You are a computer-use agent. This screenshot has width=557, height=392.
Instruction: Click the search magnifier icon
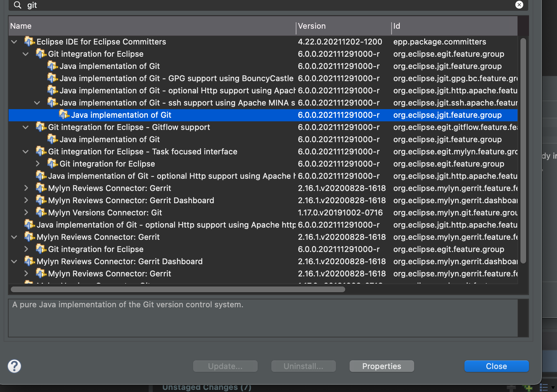pos(17,5)
